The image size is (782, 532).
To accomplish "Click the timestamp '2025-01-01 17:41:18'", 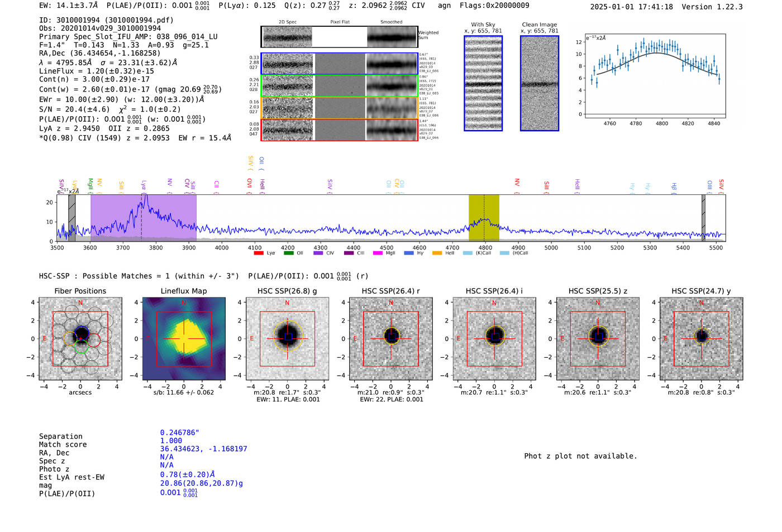I will click(632, 7).
